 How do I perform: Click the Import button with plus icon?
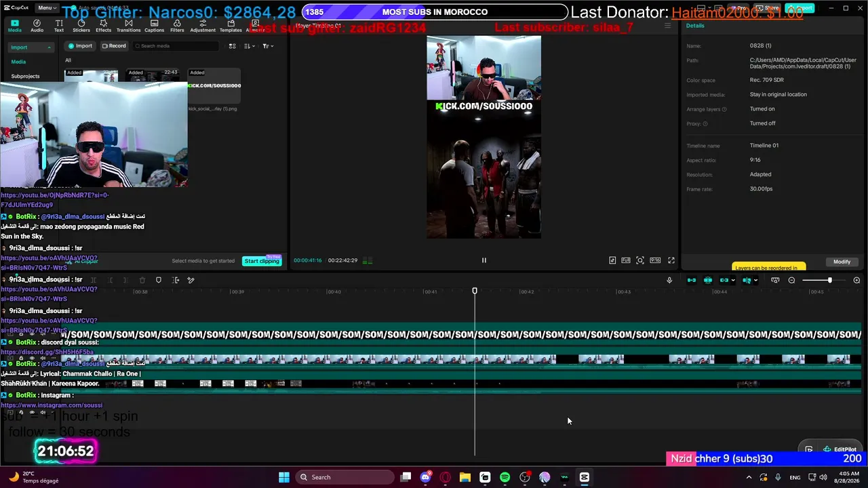[80, 46]
